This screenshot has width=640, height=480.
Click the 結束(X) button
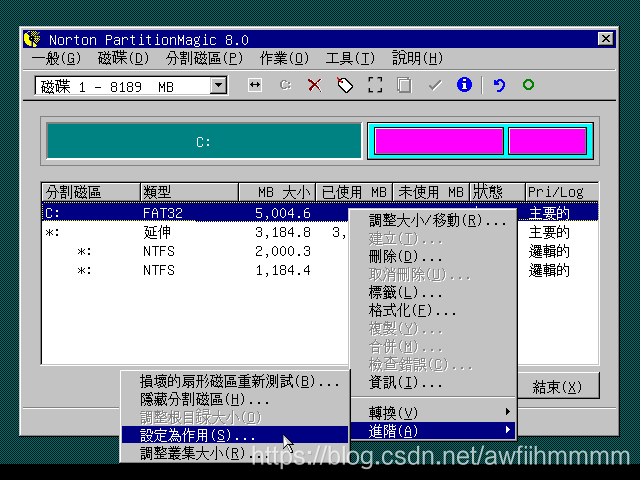click(558, 386)
